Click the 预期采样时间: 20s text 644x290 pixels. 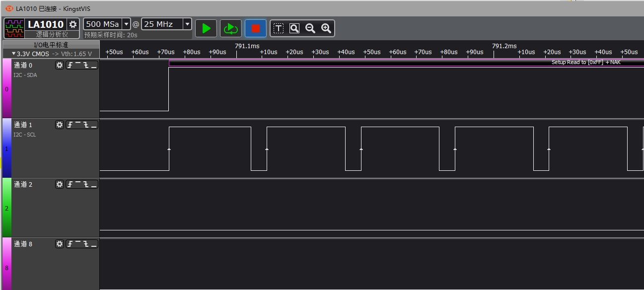111,35
